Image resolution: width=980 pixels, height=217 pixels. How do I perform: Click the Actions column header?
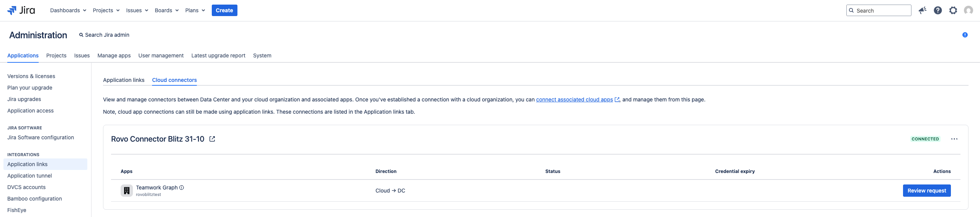(x=942, y=171)
